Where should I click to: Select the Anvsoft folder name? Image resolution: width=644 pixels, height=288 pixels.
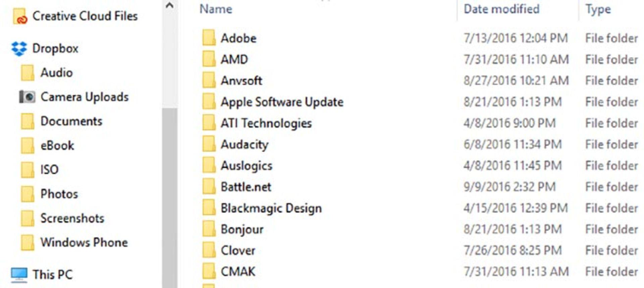tap(241, 81)
